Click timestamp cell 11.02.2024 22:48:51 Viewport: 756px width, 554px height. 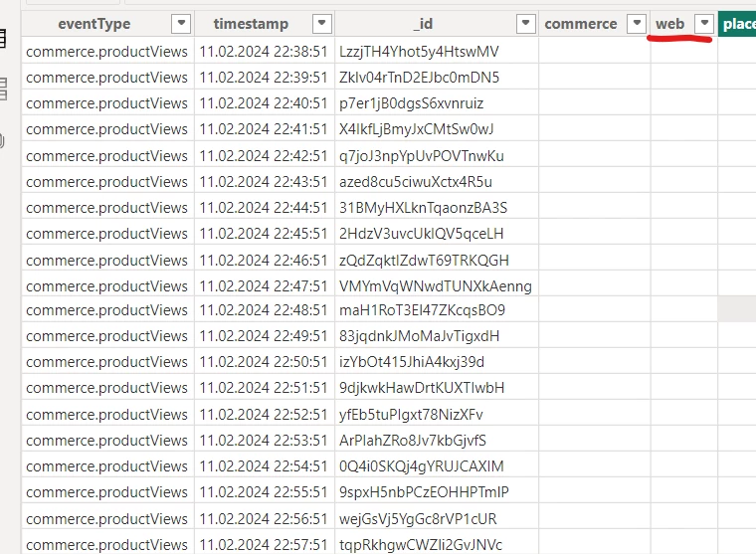(265, 310)
